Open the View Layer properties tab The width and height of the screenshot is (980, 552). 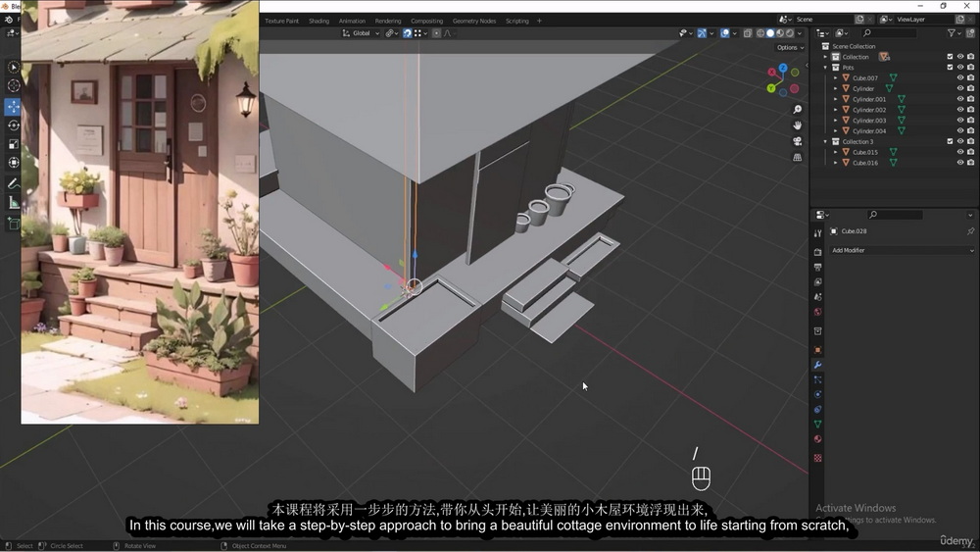tap(817, 282)
